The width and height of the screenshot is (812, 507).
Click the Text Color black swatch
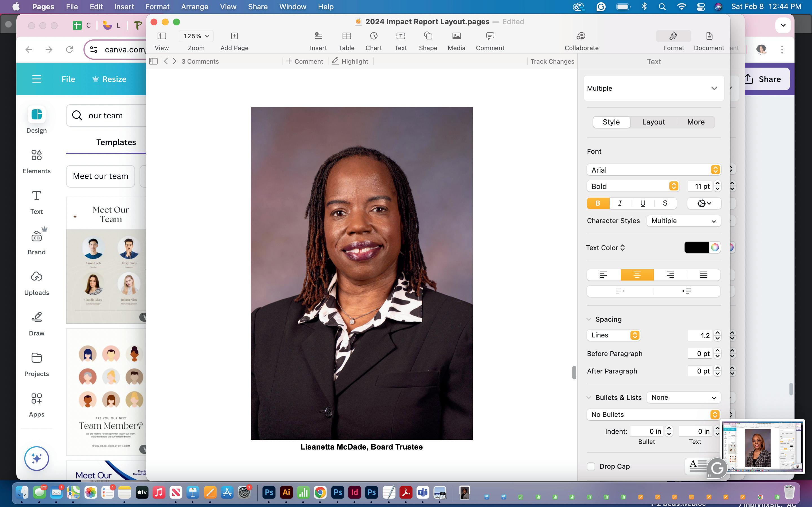pyautogui.click(x=696, y=248)
